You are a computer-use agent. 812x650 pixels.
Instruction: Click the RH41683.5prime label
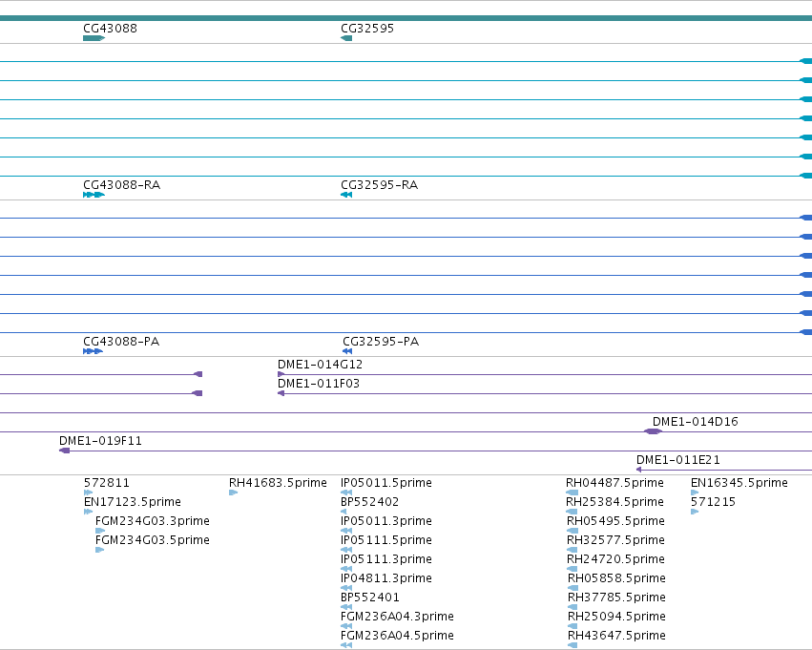point(278,483)
